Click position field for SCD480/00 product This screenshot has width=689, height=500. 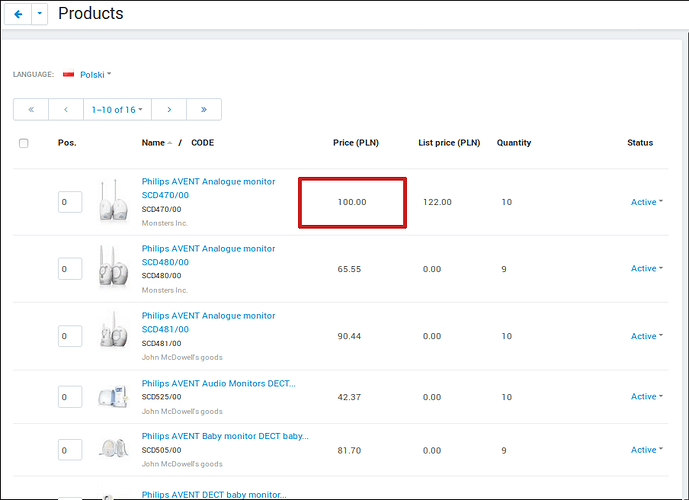[70, 269]
